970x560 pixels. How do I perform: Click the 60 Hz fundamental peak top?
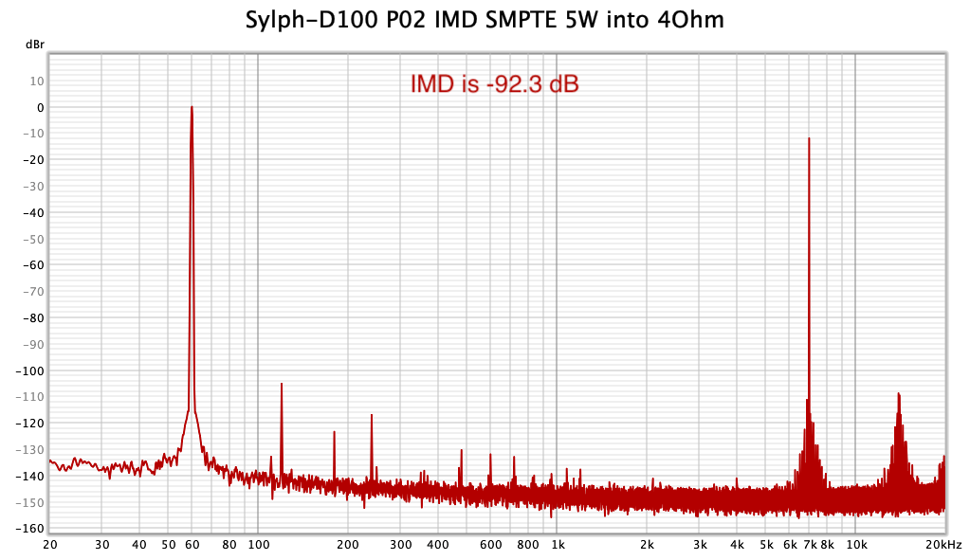click(x=192, y=108)
